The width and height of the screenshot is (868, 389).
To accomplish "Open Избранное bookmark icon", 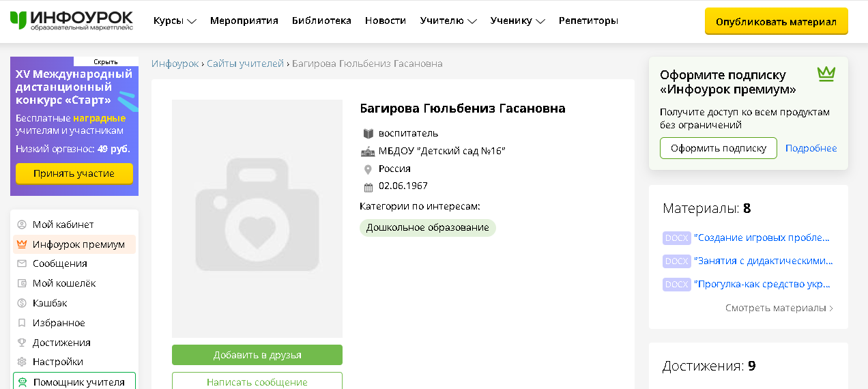I will [x=22, y=323].
